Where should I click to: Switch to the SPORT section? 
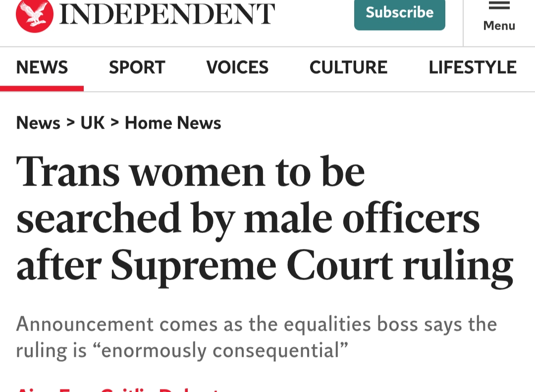click(x=137, y=67)
